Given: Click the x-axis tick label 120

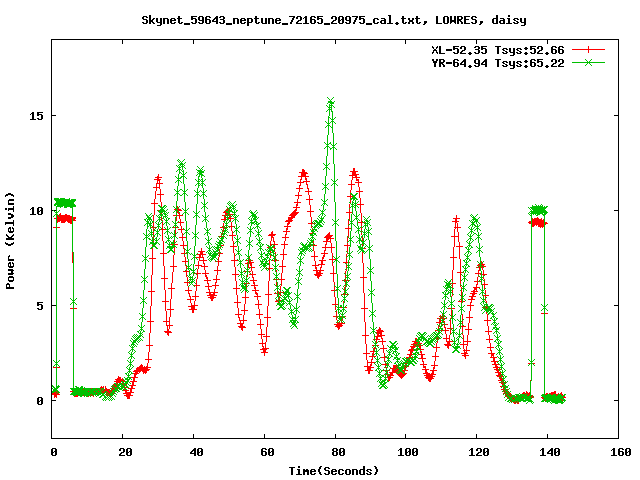Looking at the screenshot, I should coord(479,452).
